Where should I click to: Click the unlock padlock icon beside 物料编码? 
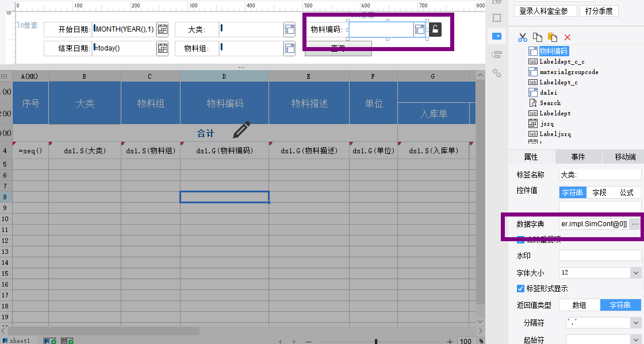435,29
